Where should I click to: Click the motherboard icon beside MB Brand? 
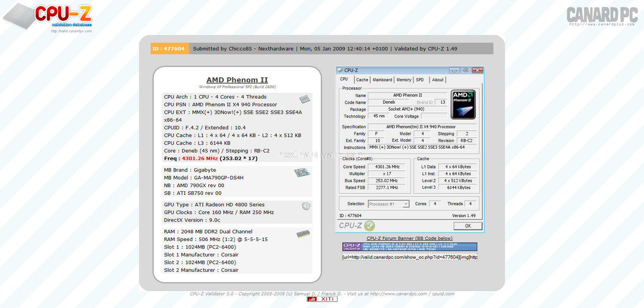[302, 173]
